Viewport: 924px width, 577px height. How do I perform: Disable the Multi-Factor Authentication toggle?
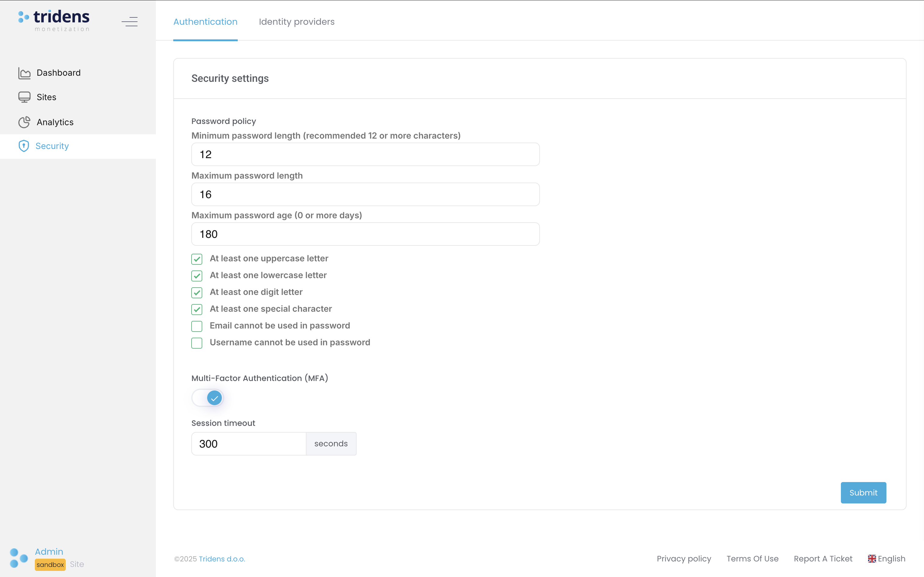point(208,397)
